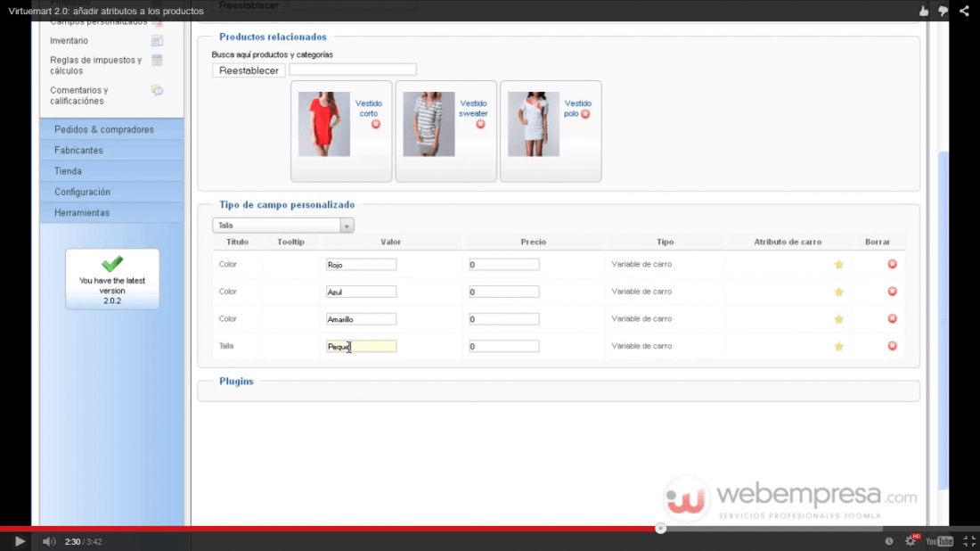
Task: Click the related products search field
Action: click(353, 70)
